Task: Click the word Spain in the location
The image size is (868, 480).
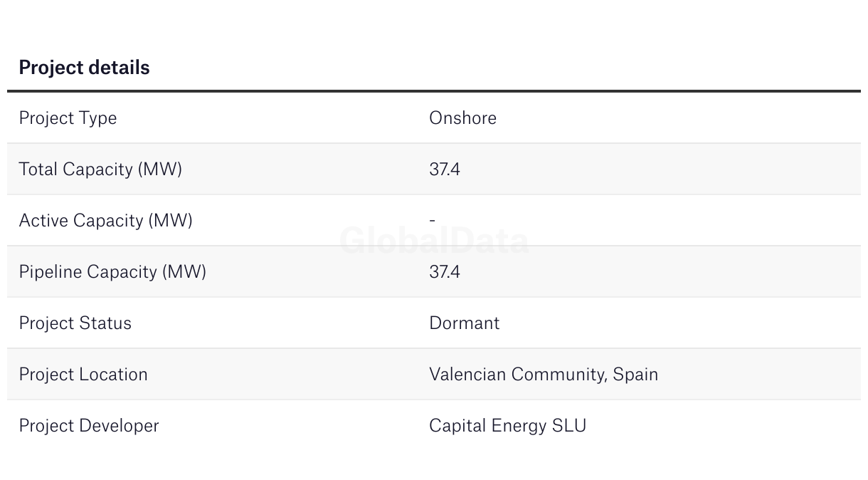Action: (x=635, y=375)
